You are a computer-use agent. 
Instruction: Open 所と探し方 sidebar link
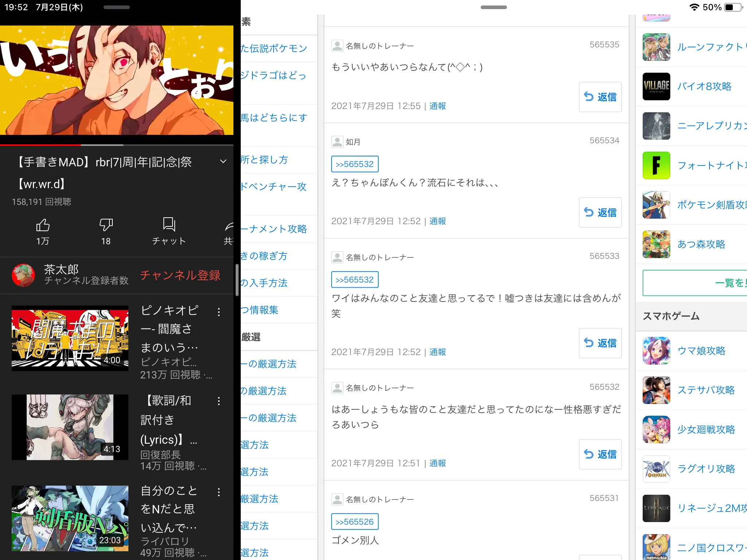pos(264,160)
